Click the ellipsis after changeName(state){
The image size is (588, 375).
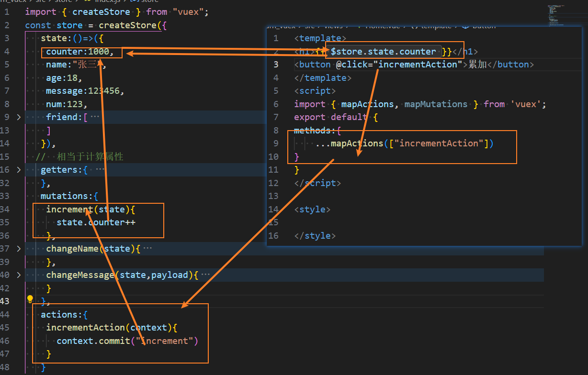147,248
